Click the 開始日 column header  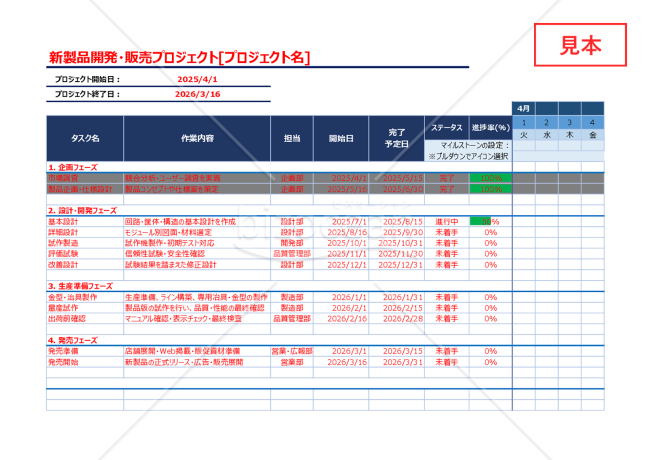[x=341, y=138]
